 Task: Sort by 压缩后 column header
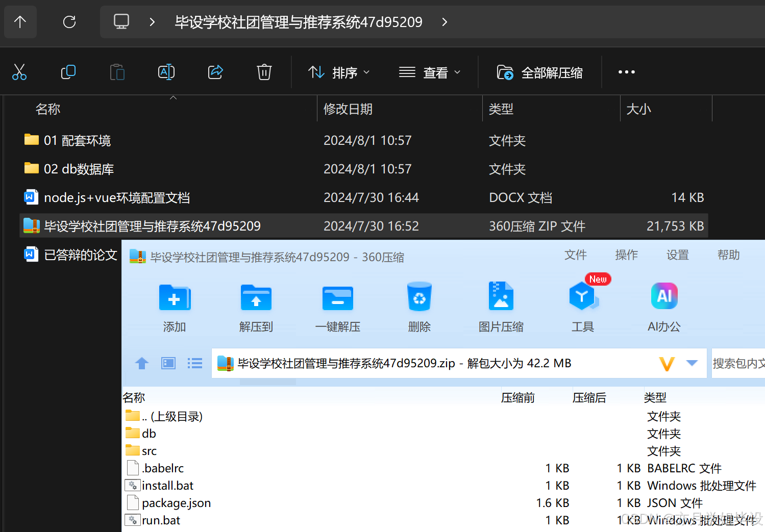tap(589, 397)
